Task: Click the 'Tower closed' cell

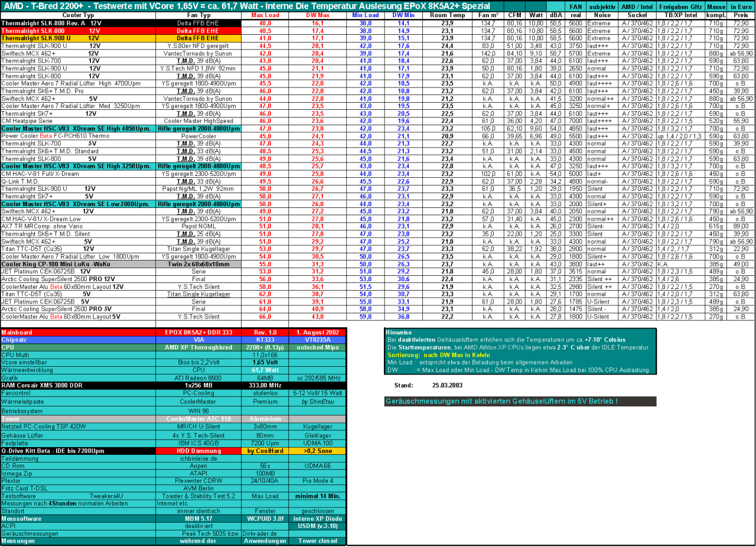Action: 317,541
